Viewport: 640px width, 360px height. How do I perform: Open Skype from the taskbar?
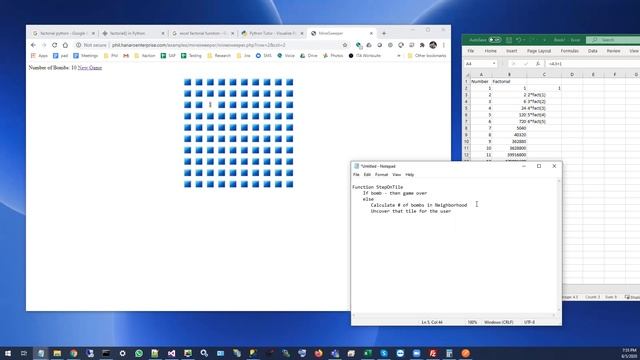tap(384, 353)
